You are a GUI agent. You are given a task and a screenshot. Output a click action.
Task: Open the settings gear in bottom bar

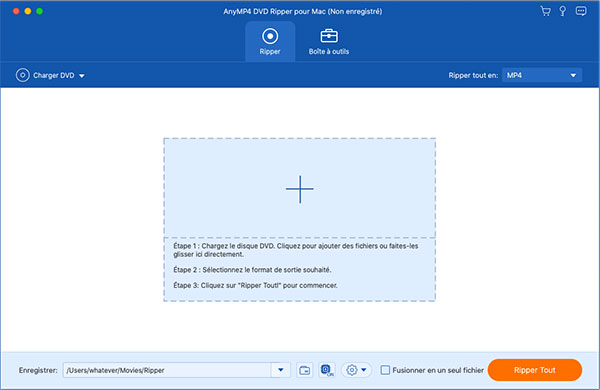pos(352,370)
